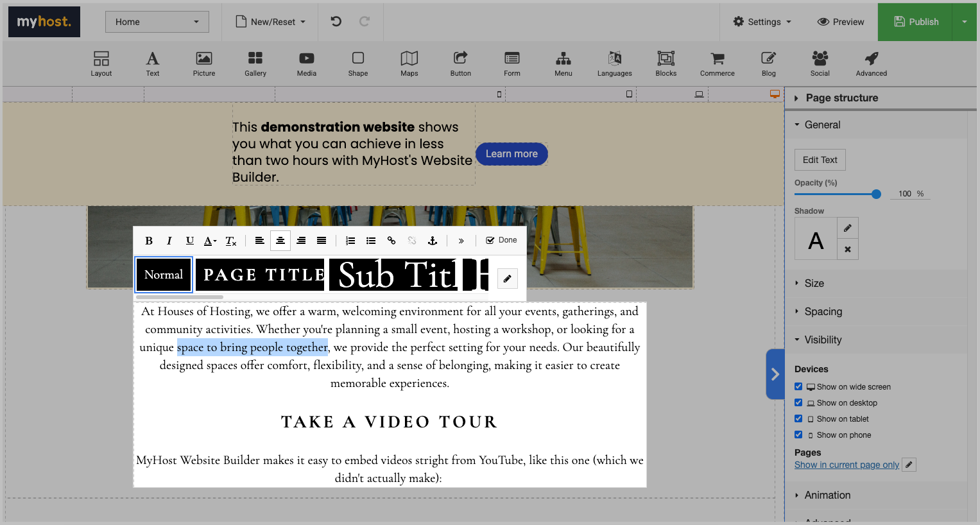Select the Shape tool icon
Screen dimensions: 980x525
(x=357, y=64)
